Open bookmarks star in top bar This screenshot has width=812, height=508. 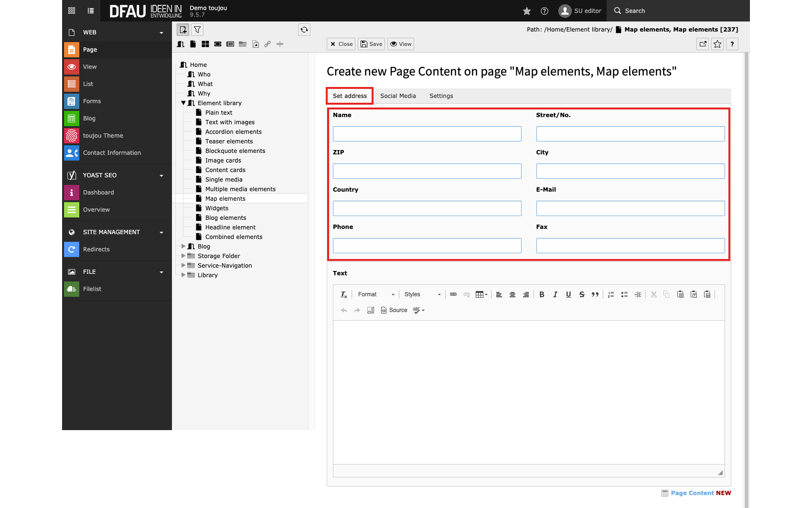click(527, 11)
